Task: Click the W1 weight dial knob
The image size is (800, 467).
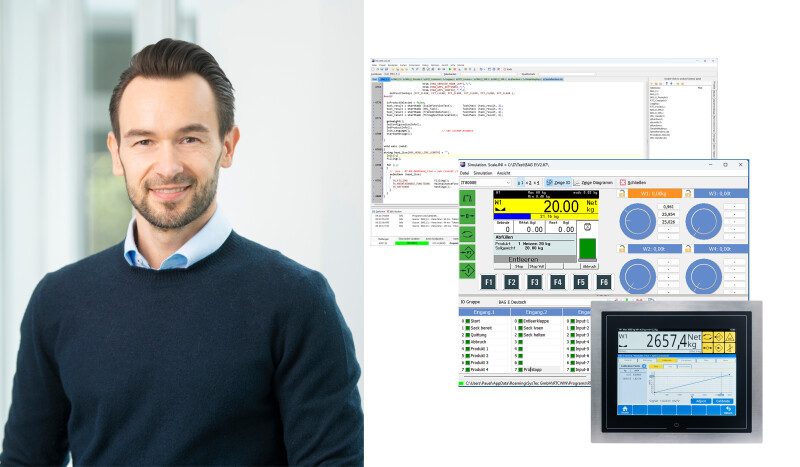Action: click(x=637, y=222)
